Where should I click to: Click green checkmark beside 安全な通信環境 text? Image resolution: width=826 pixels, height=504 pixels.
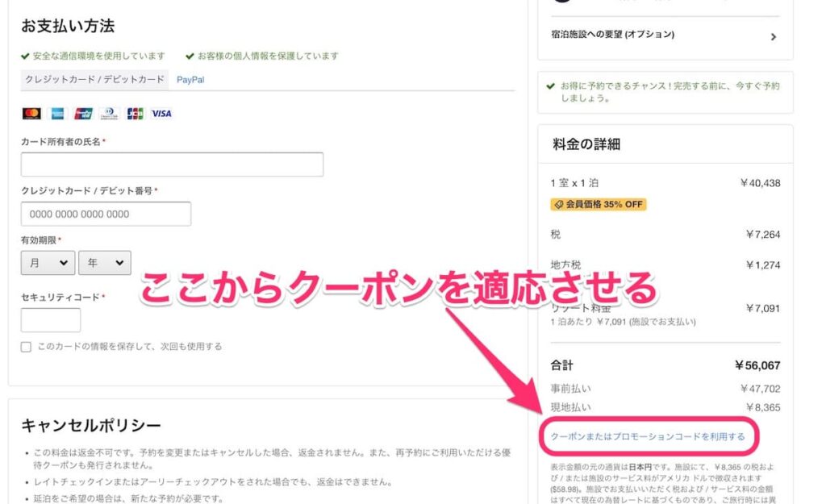click(x=25, y=56)
